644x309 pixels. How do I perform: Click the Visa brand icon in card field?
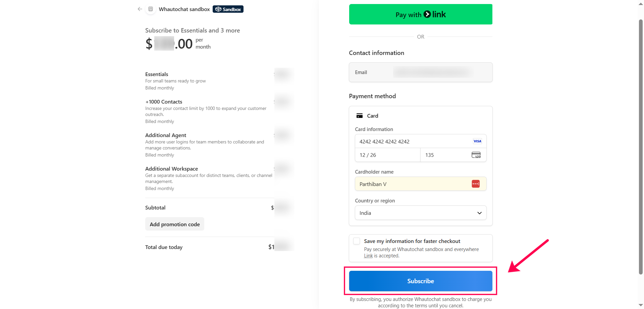pos(477,141)
